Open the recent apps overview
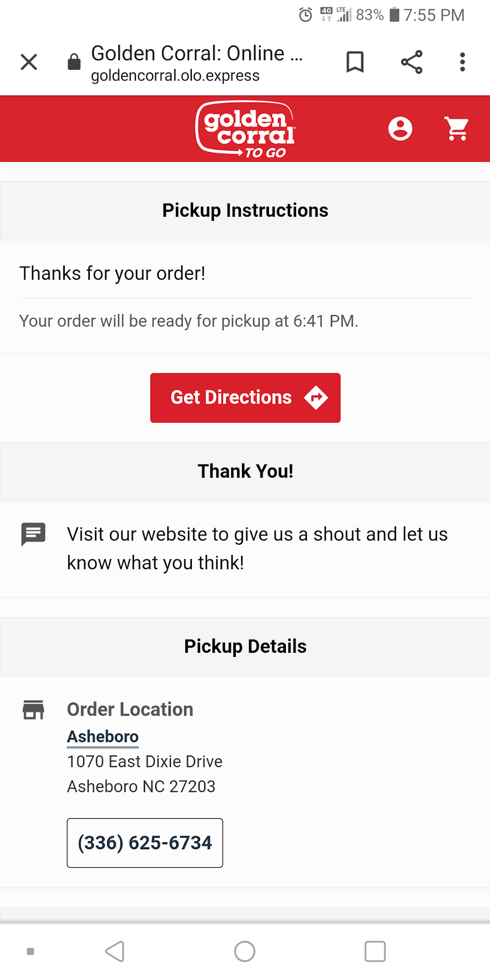This screenshot has height=980, width=490. pyautogui.click(x=375, y=951)
